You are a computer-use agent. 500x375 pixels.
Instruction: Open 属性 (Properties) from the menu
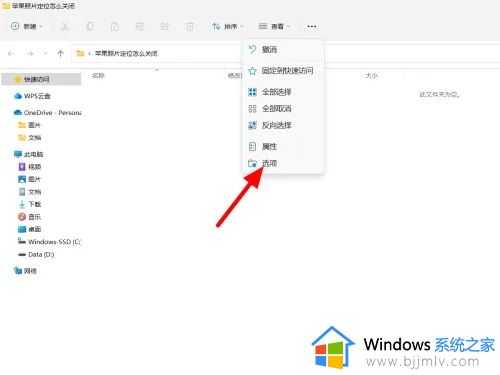[x=283, y=146]
